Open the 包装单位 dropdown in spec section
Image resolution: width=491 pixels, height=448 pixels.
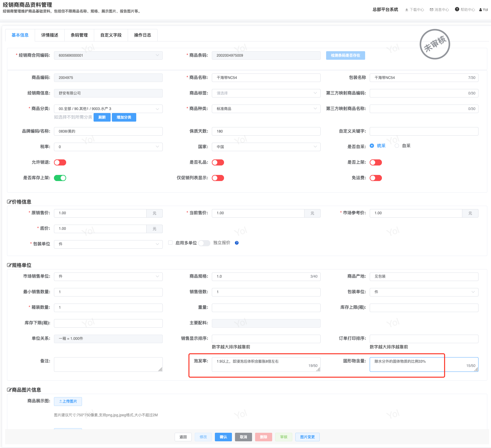tap(424, 292)
